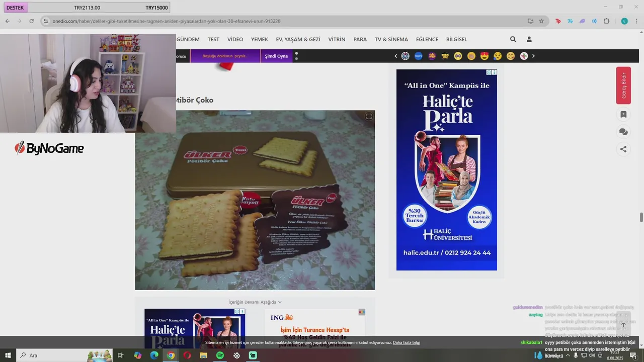The height and width of the screenshot is (362, 644).
Task: Open the BİLGİSEL menu item
Action: (456, 39)
